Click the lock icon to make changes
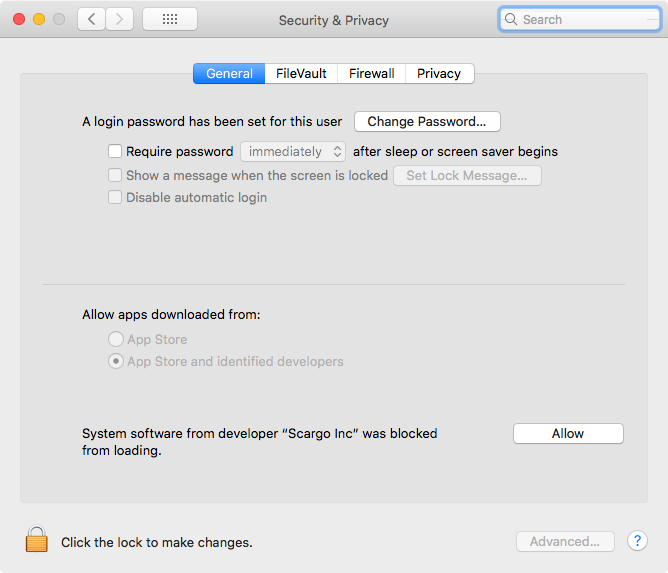Image resolution: width=668 pixels, height=573 pixels. coord(37,540)
